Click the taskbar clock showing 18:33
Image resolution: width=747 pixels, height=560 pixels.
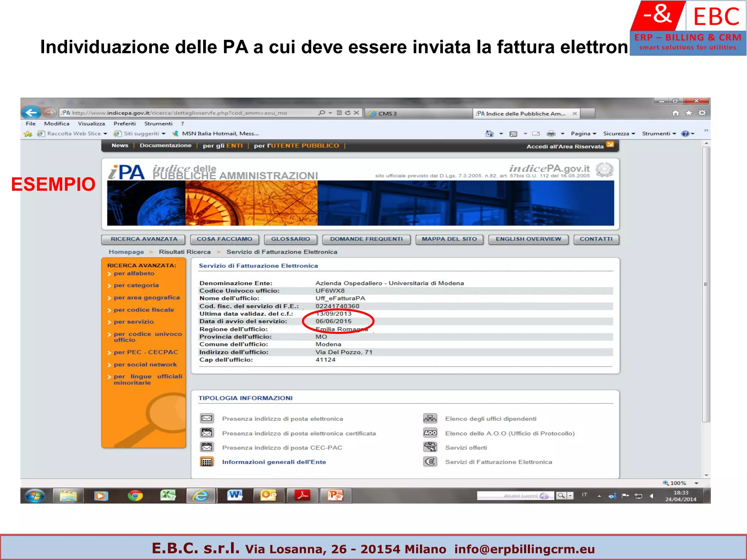pos(681,496)
